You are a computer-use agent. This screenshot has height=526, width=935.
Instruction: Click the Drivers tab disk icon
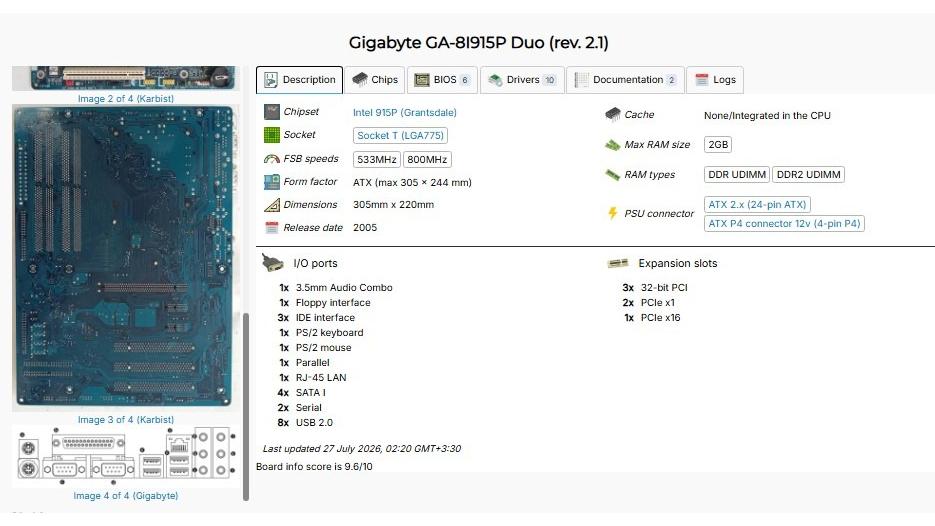point(495,80)
